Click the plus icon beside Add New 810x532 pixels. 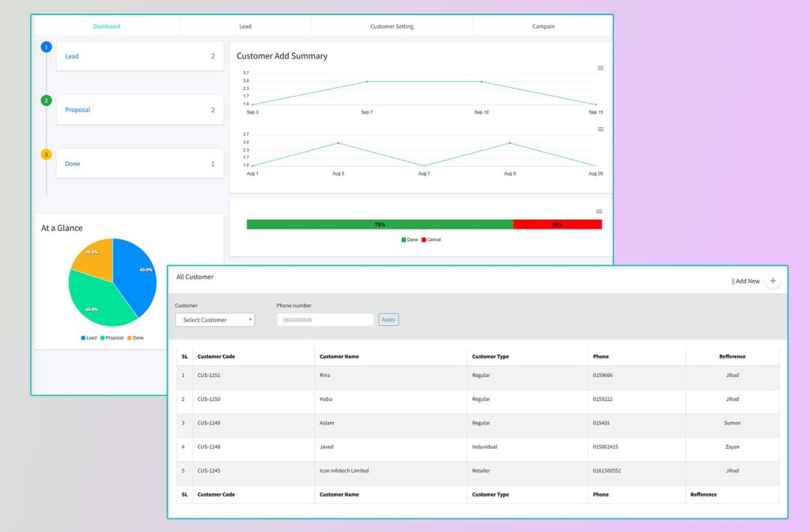pyautogui.click(x=773, y=281)
